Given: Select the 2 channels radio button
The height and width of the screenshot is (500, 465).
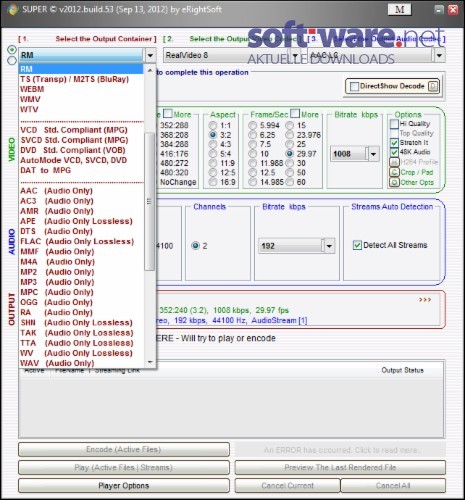Looking at the screenshot, I should [x=195, y=246].
